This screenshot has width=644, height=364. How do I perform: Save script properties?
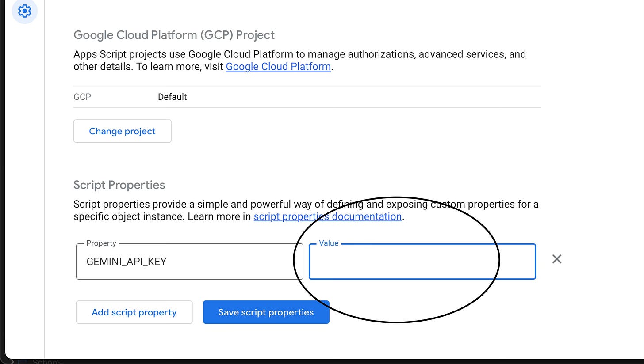(266, 312)
